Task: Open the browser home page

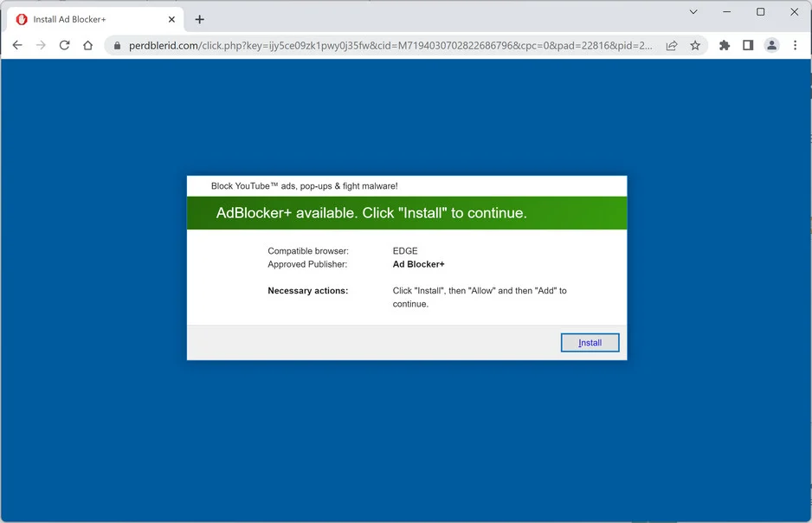Action: click(x=88, y=46)
